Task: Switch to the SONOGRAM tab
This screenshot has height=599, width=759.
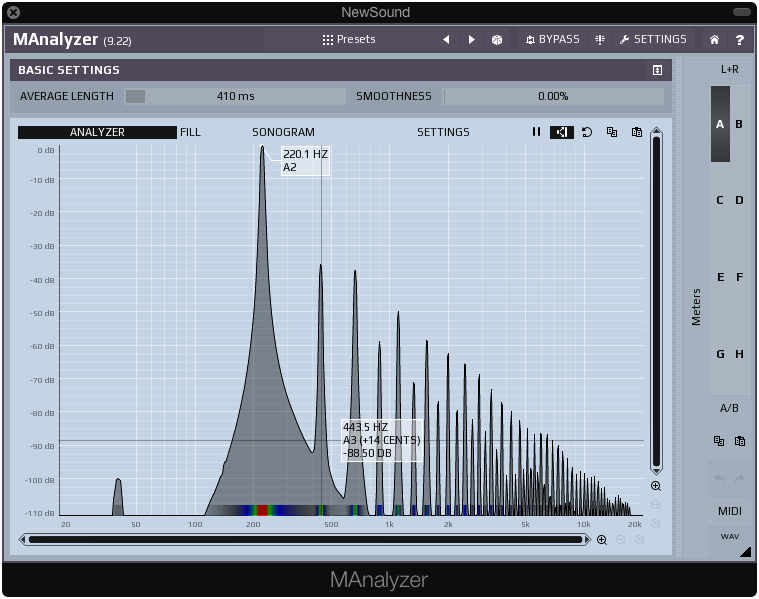Action: coord(283,132)
